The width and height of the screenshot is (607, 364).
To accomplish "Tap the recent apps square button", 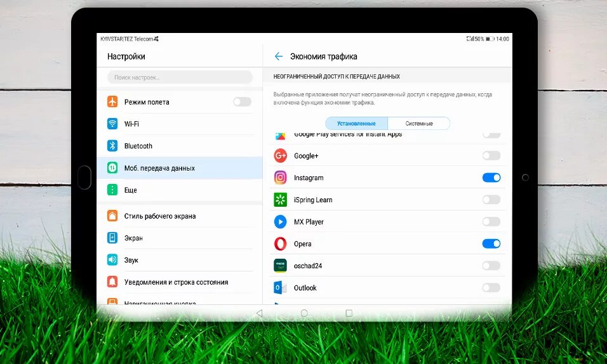I will coord(349,313).
